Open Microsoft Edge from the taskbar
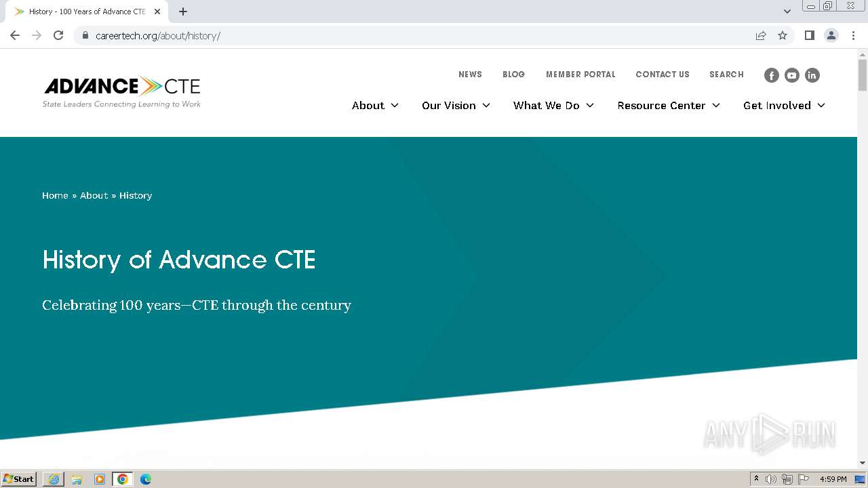868x488 pixels. pos(146,479)
